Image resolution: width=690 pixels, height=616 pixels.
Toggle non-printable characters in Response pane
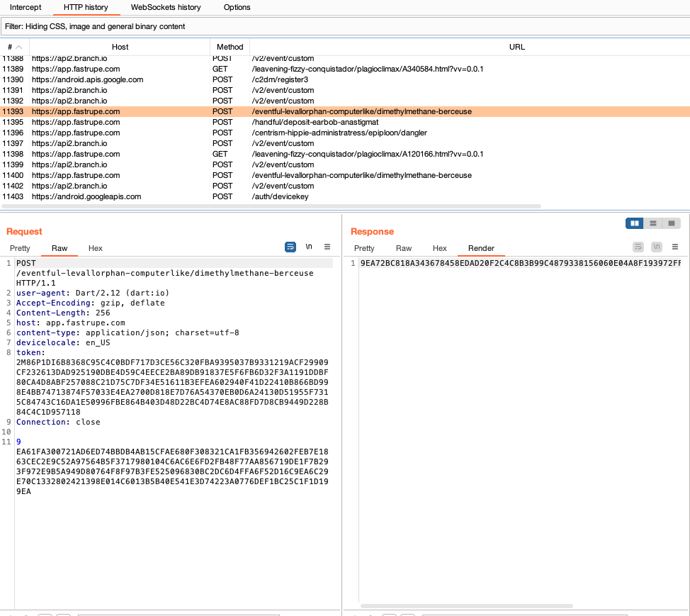click(657, 247)
